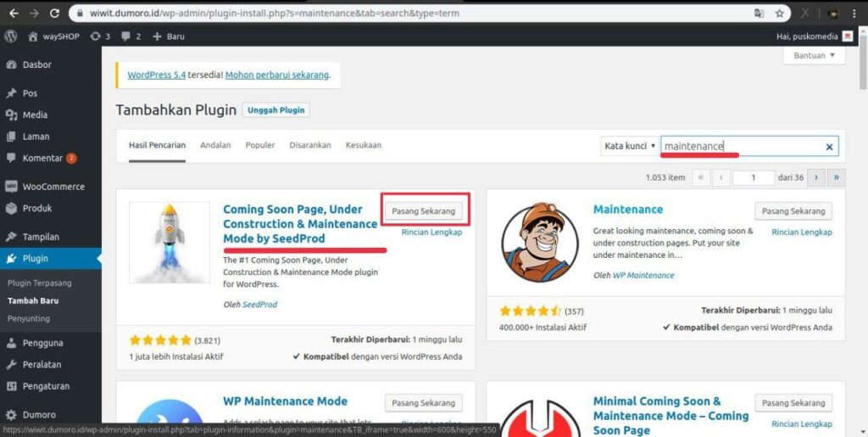Click Unggah Plugin button
868x437 pixels.
(x=276, y=109)
